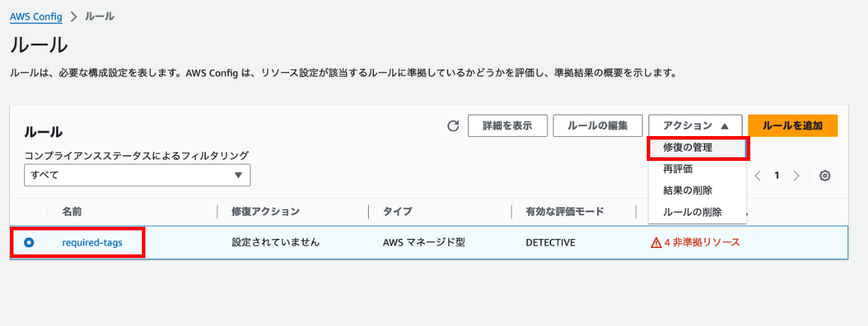This screenshot has height=326, width=868.
Task: Open the required-tags rule link
Action: (92, 242)
